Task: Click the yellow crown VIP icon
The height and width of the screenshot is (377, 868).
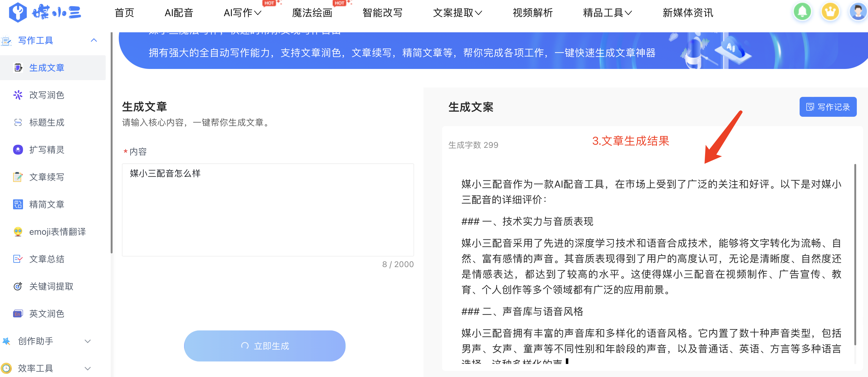Action: [x=830, y=12]
